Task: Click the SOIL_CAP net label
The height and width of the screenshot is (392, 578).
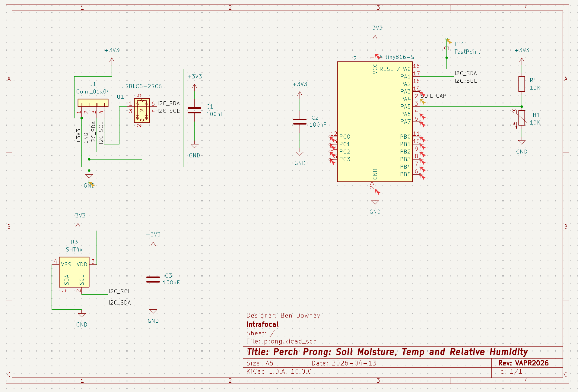Action: point(433,96)
